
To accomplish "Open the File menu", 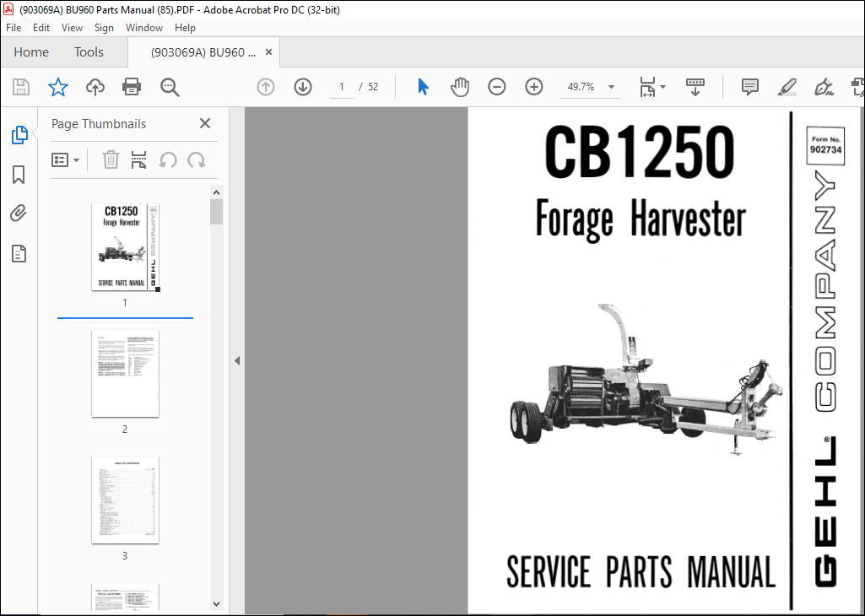I will coord(14,28).
